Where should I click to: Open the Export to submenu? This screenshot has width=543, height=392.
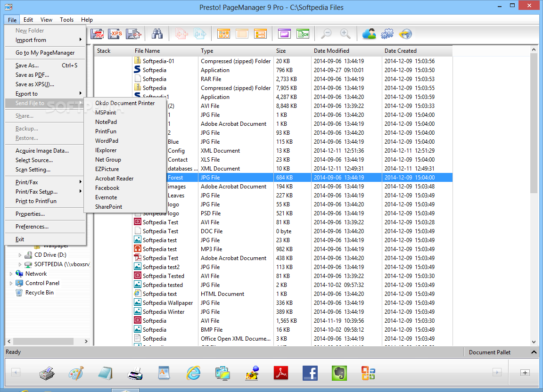tap(45, 93)
